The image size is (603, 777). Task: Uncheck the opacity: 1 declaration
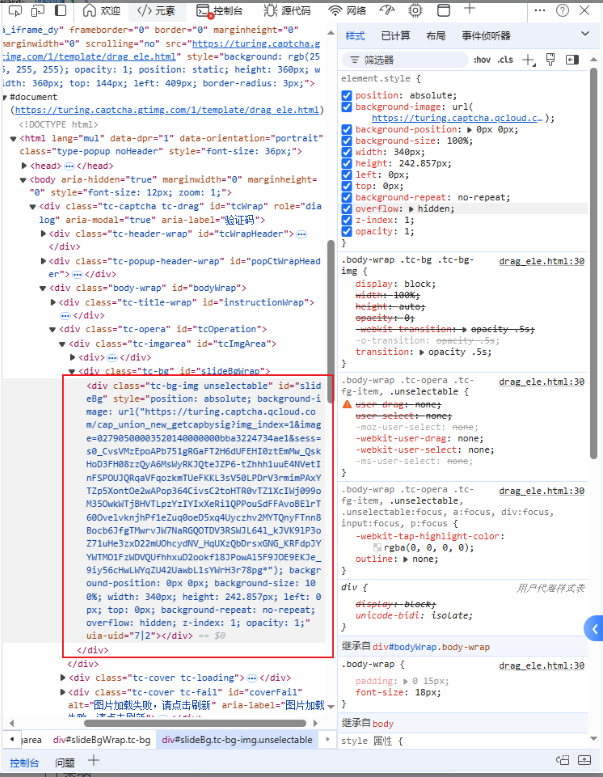pyautogui.click(x=347, y=231)
